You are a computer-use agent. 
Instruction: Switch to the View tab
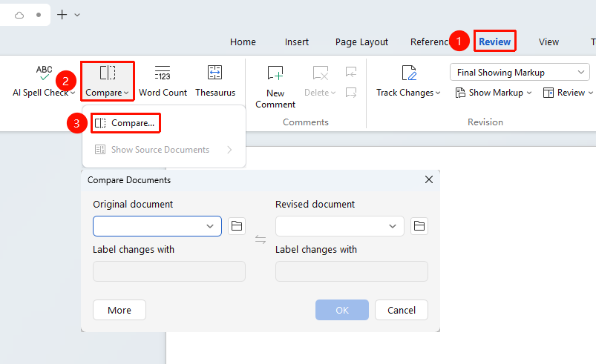pos(548,42)
